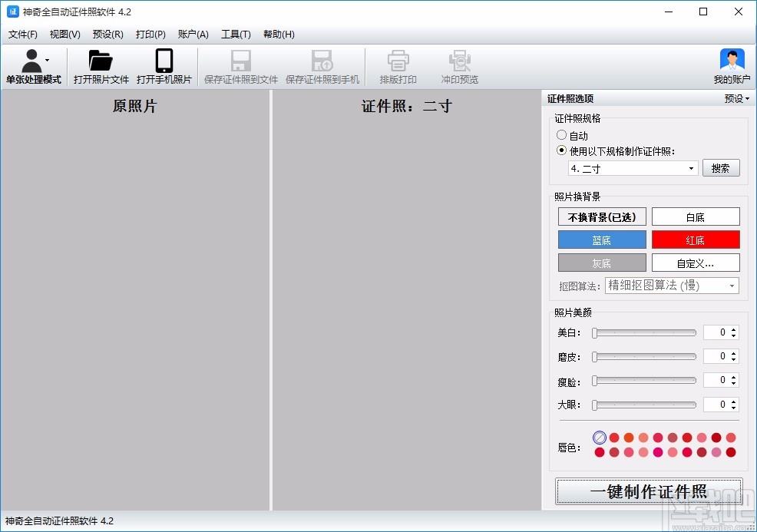This screenshot has width=757, height=532.
Task: Open a photo file via 打开照片文件 icon
Action: (x=101, y=66)
